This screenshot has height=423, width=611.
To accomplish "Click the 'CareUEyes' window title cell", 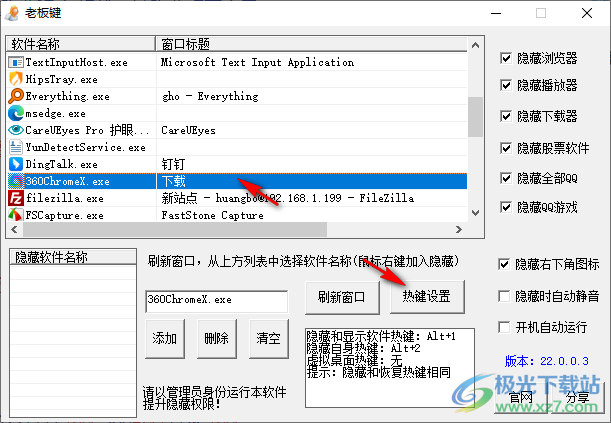I will pos(189,130).
